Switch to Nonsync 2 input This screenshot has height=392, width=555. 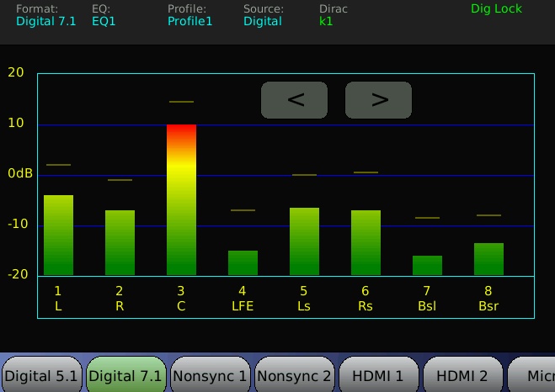tap(294, 375)
